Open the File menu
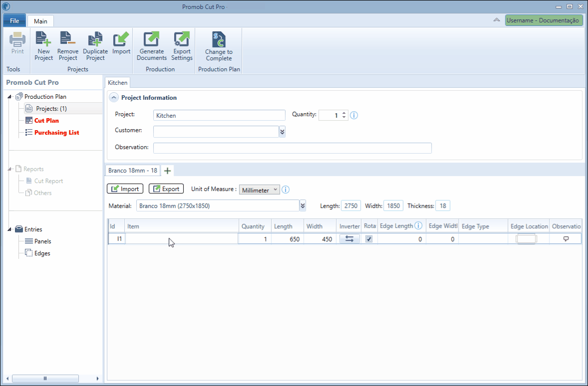The image size is (588, 386). coord(14,20)
